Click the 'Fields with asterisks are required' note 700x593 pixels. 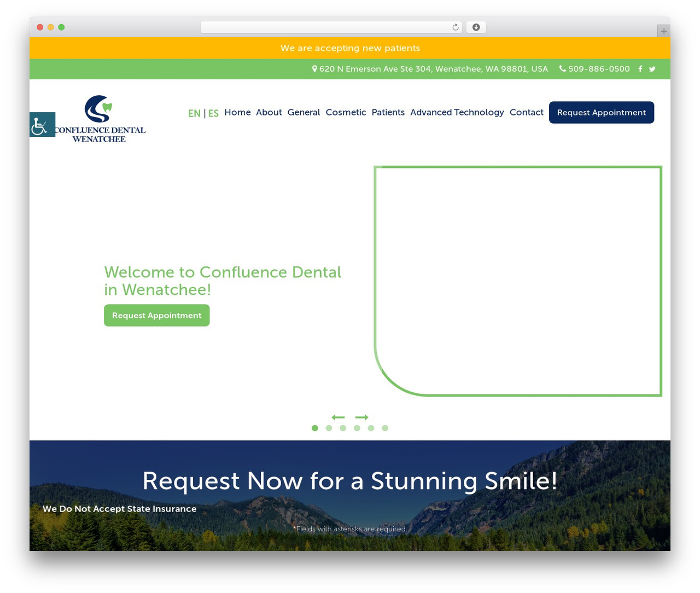point(350,529)
